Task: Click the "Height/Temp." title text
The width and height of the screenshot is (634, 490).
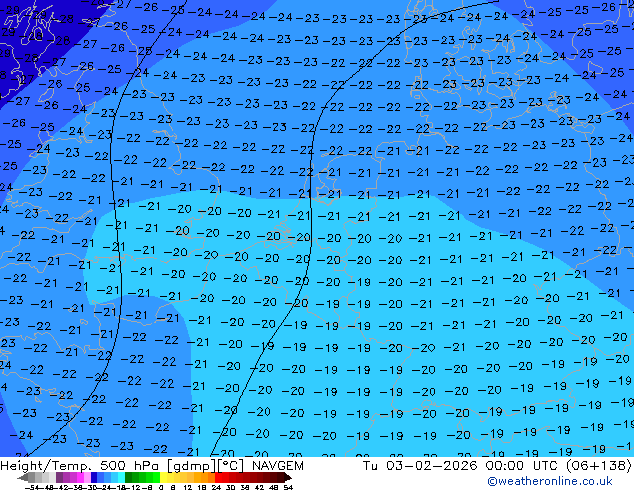Action: 45,466
